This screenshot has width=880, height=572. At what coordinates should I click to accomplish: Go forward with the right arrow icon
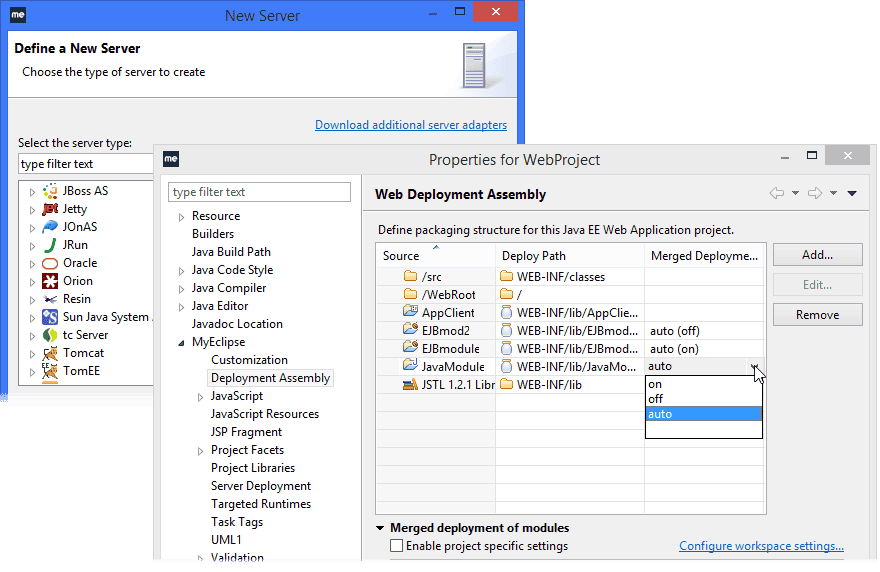click(815, 193)
